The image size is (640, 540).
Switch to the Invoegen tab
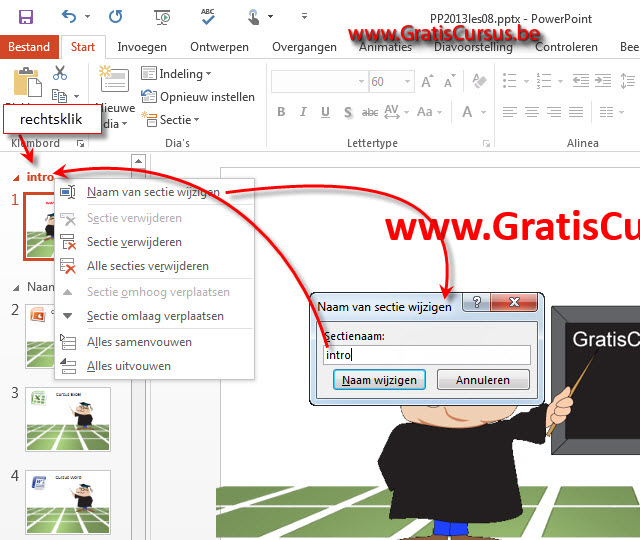point(142,47)
